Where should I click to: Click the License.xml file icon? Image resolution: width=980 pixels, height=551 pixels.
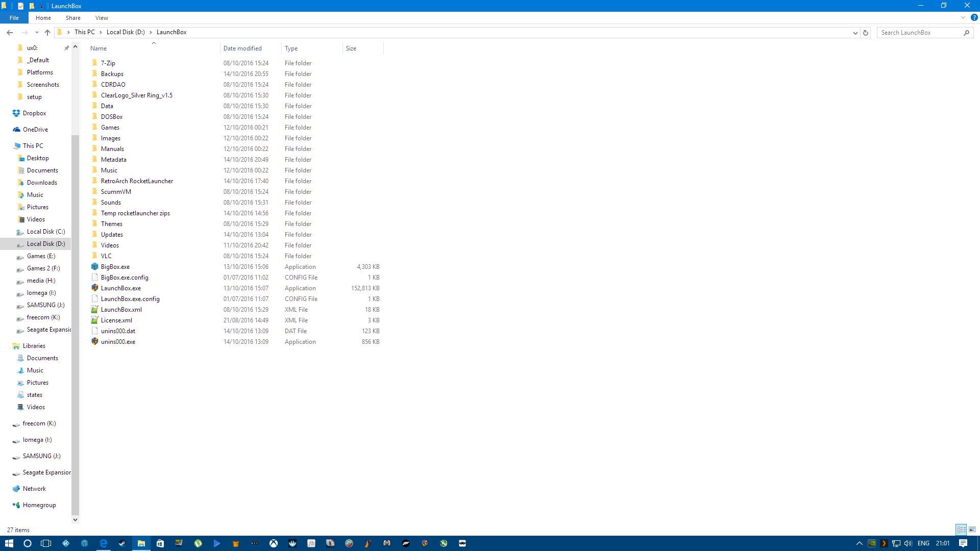click(94, 320)
